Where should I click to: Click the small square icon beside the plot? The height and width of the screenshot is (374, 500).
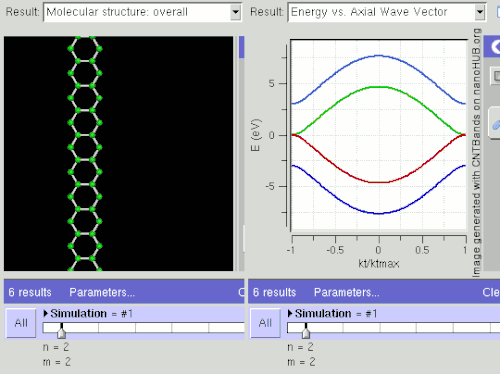point(496,76)
